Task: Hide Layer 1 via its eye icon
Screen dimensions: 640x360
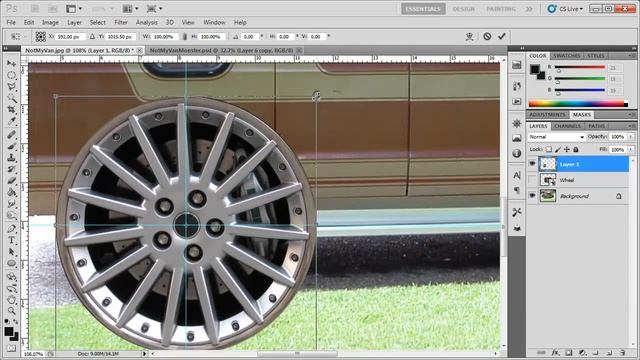Action: [x=532, y=164]
